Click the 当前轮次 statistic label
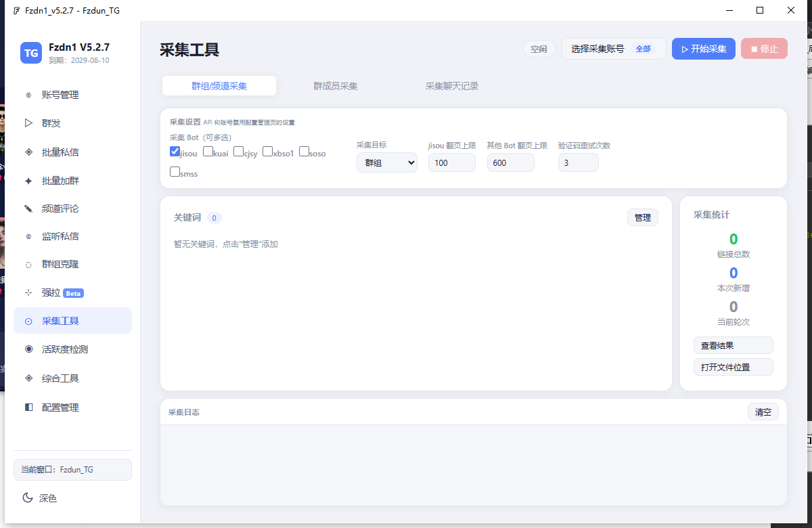The width and height of the screenshot is (812, 528). pyautogui.click(x=734, y=322)
